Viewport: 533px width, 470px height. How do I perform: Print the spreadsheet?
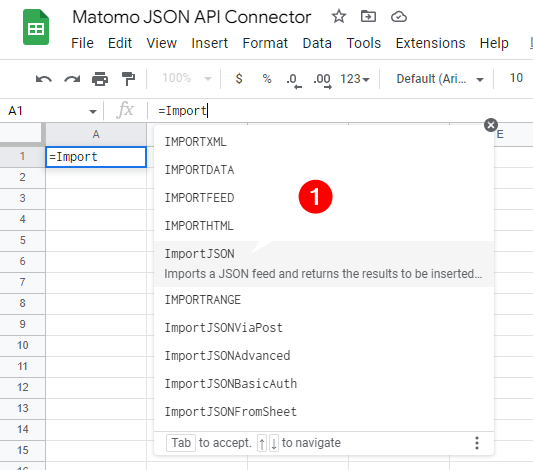(x=100, y=79)
